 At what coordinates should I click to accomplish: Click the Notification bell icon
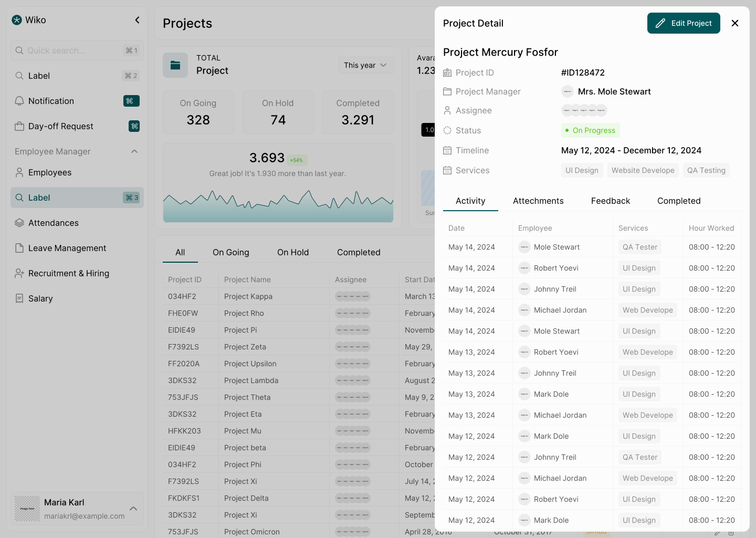(19, 101)
